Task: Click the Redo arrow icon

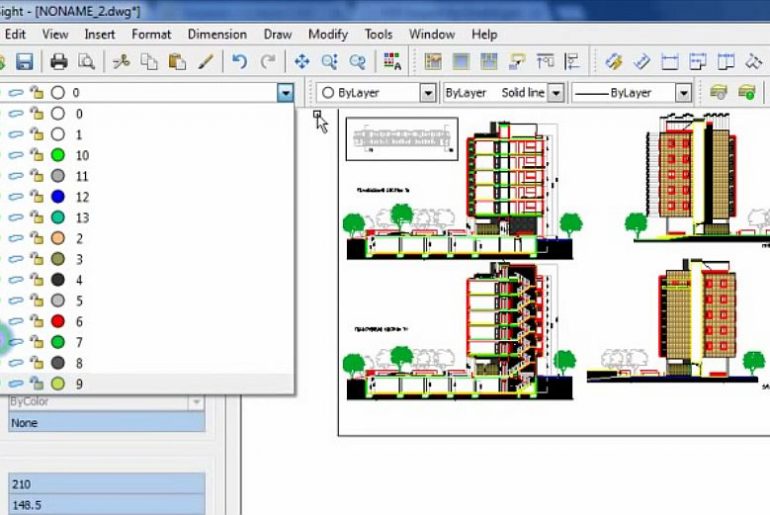Action: point(267,62)
